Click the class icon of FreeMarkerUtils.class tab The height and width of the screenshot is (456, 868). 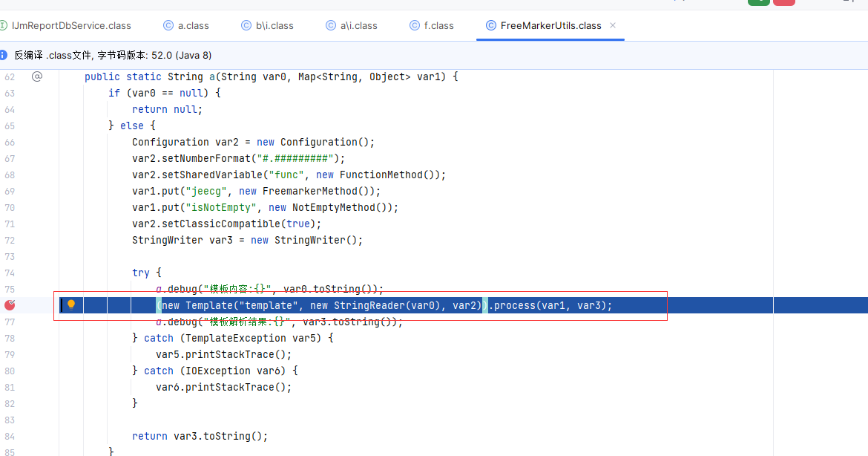490,25
